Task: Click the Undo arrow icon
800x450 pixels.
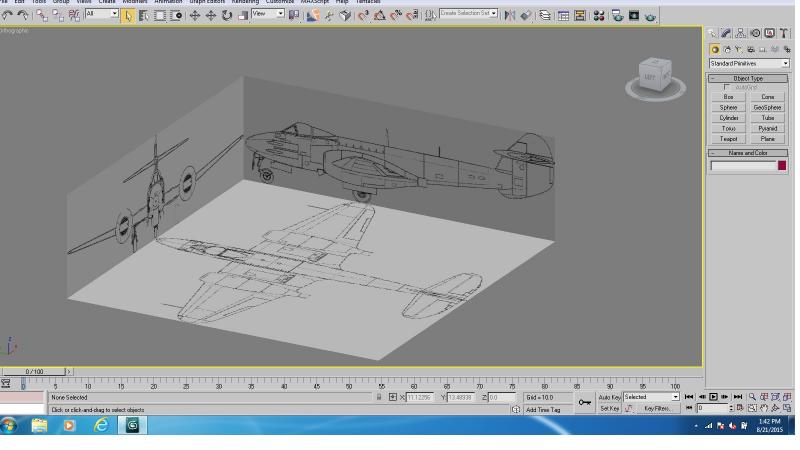Action: [x=7, y=16]
